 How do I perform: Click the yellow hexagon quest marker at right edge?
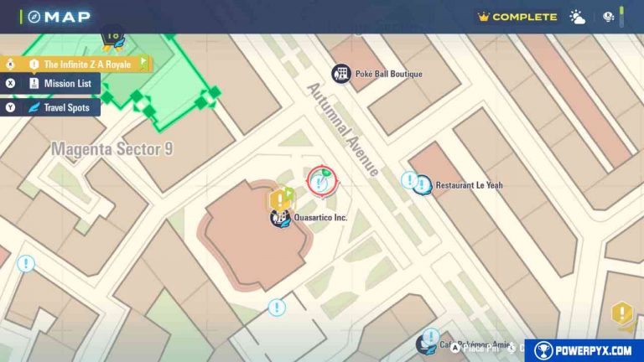(621, 313)
